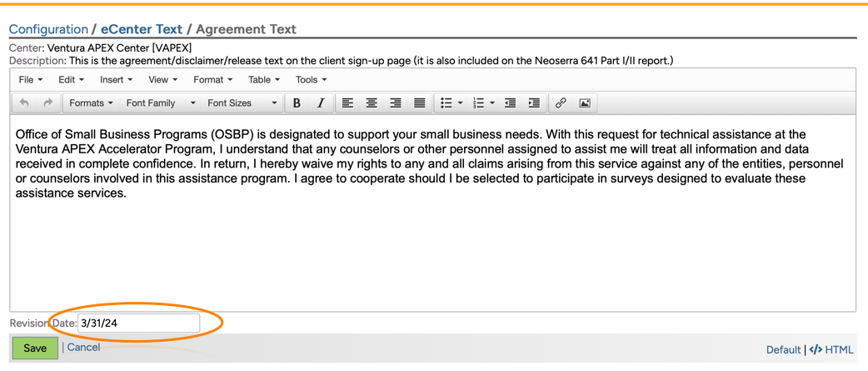868x371 pixels.
Task: Insert a hyperlink via link icon
Action: tap(561, 103)
